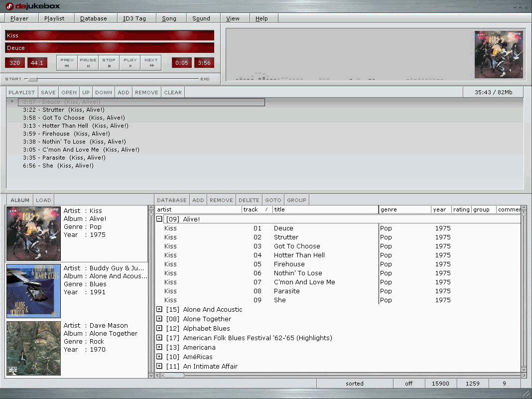Move the song DOWN in playlist
532x399 pixels.
[104, 92]
